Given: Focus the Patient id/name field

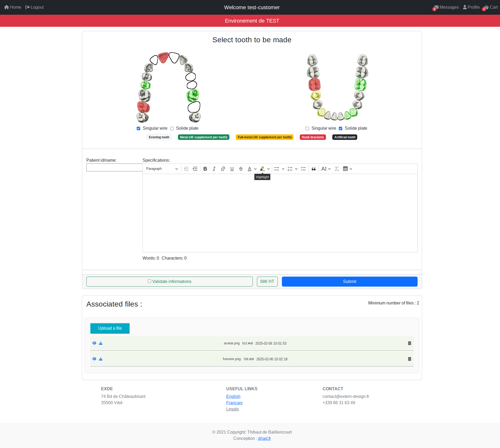Looking at the screenshot, I should [114, 167].
